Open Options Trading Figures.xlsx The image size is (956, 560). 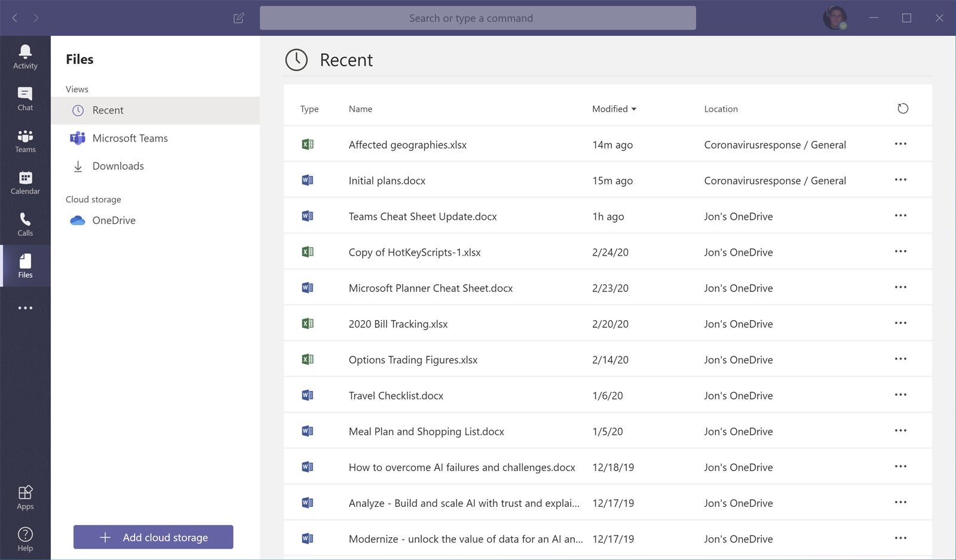click(413, 359)
